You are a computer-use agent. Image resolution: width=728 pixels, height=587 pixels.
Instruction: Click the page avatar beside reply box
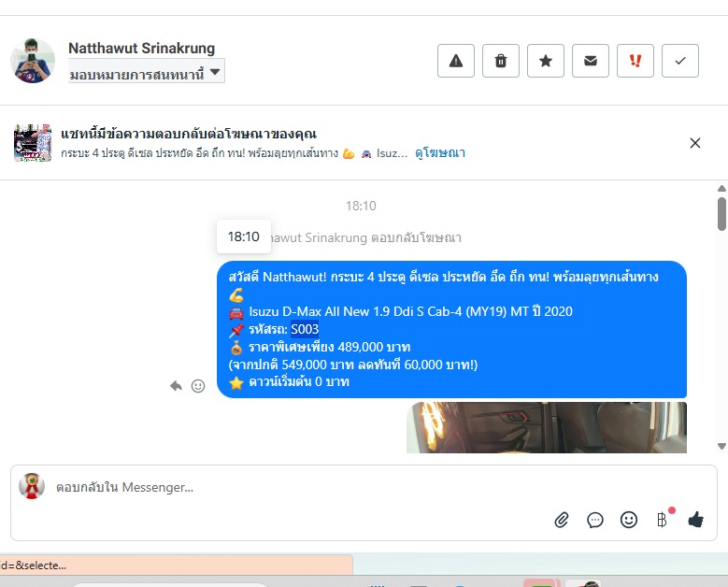32,486
